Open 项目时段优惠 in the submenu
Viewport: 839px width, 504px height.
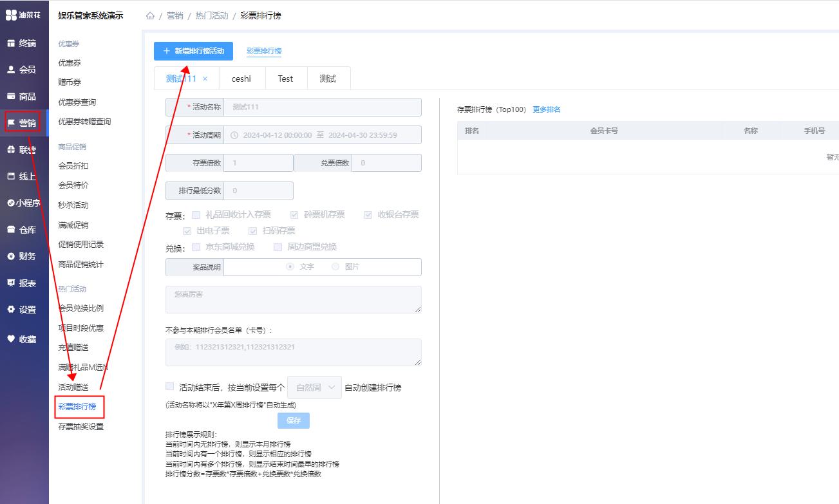81,328
